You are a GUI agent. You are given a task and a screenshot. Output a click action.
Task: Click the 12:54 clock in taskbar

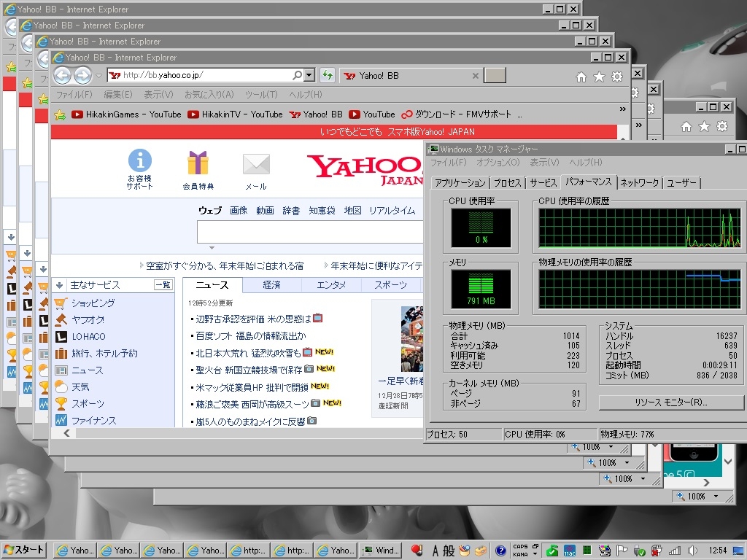click(x=718, y=551)
